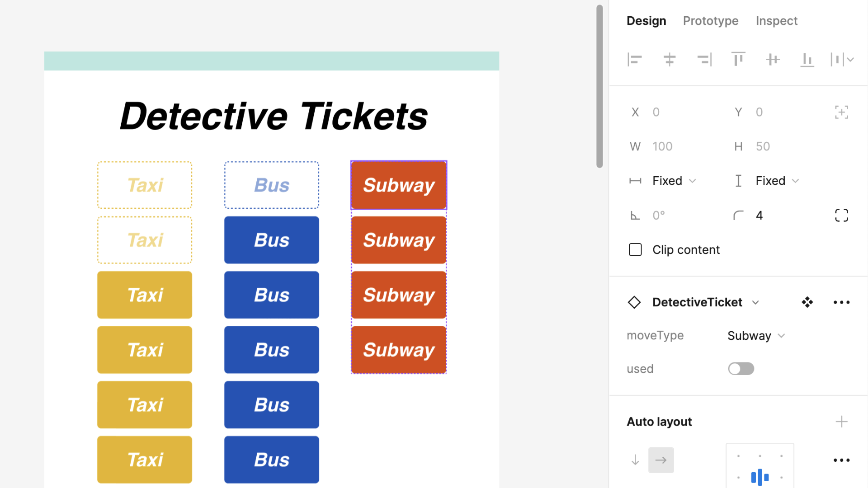Turn on the used property toggle
This screenshot has width=868, height=488.
tap(741, 368)
